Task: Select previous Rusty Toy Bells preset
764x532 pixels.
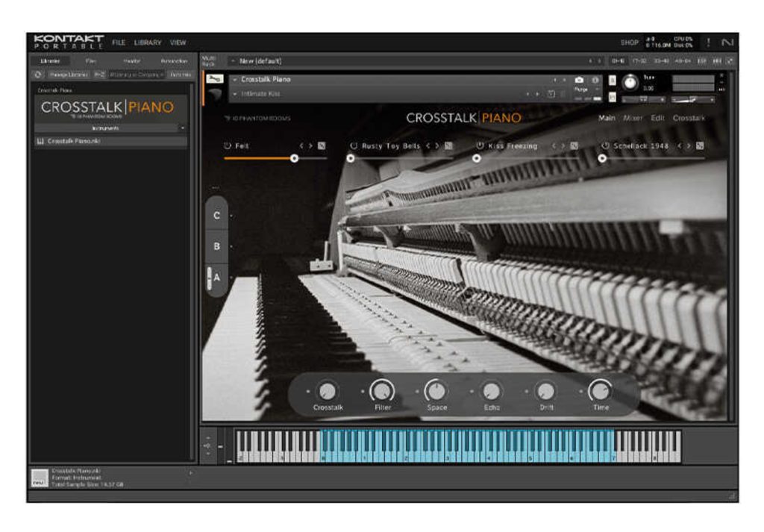Action: point(428,145)
